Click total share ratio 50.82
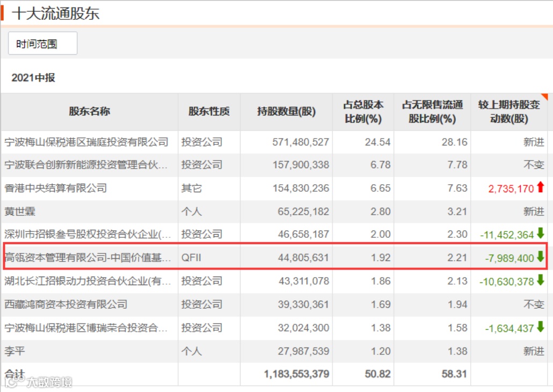 (378, 374)
